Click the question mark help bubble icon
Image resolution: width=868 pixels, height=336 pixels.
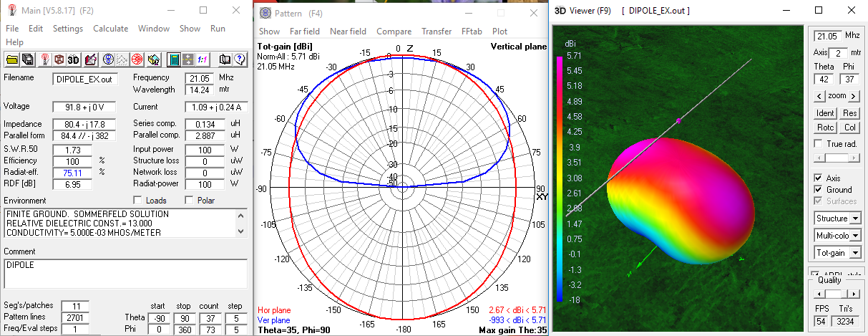point(240,59)
